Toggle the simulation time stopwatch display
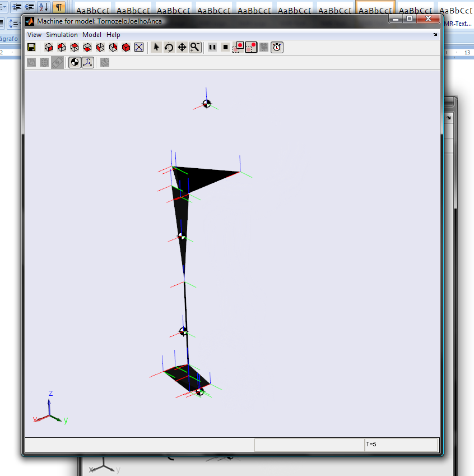474x476 pixels. 277,48
